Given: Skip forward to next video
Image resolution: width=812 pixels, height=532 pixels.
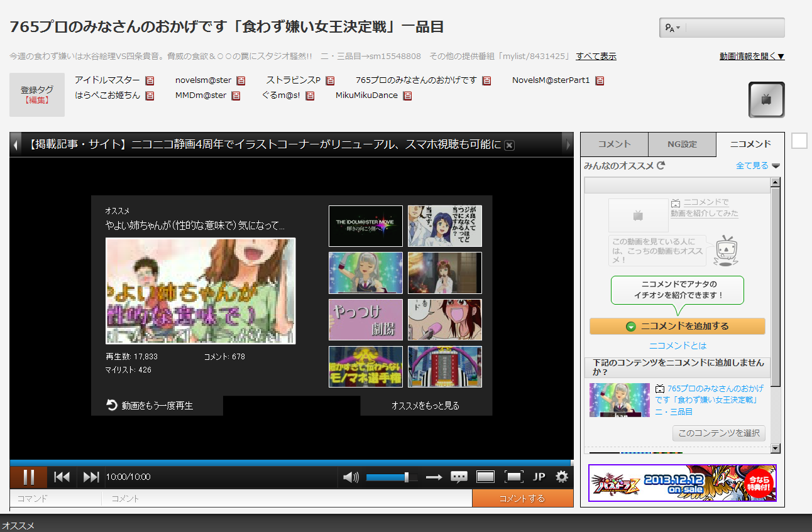Looking at the screenshot, I should (91, 477).
